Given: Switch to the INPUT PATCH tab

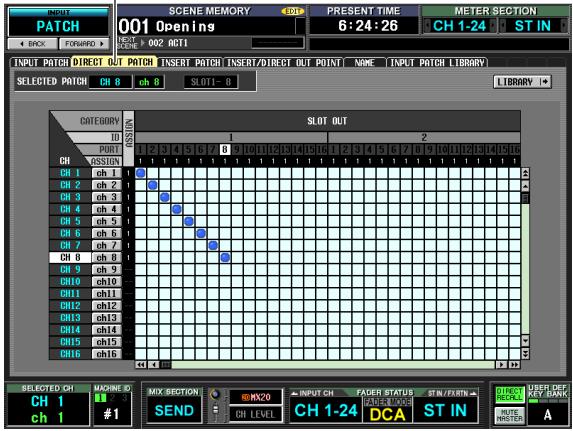Looking at the screenshot, I should (41, 63).
